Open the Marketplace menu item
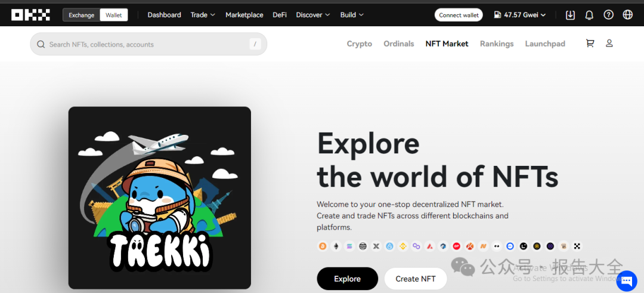Screen dimensions: 644x293 (244, 15)
